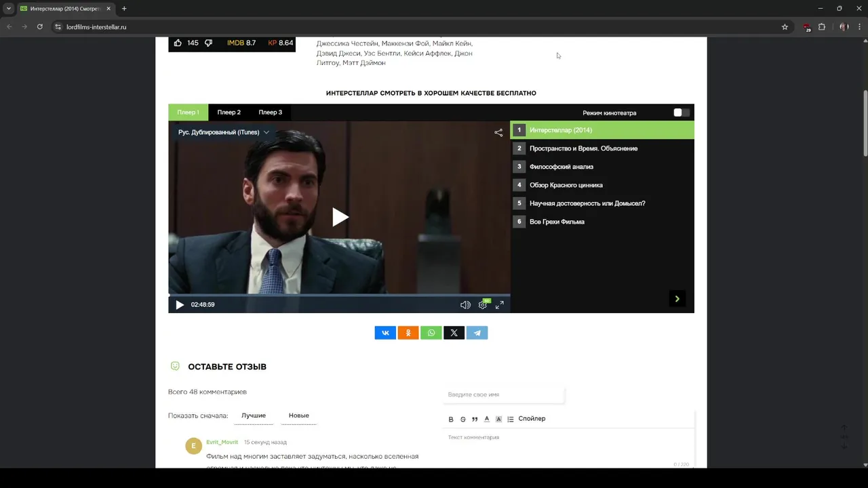Switch to the Плеер 2 tab
The width and height of the screenshot is (868, 488).
click(x=229, y=113)
